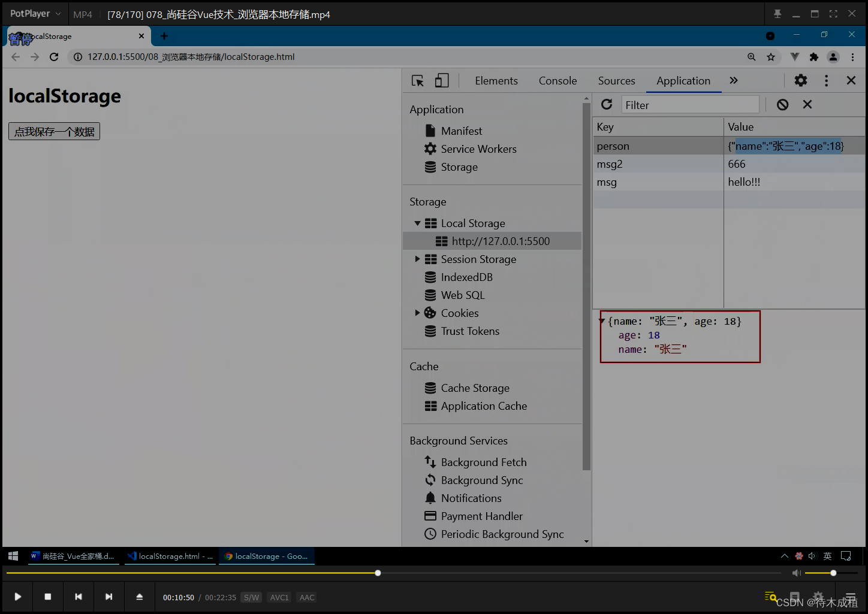The height and width of the screenshot is (614, 868).
Task: Toggle the device toolbar icon in DevTools
Action: 442,81
